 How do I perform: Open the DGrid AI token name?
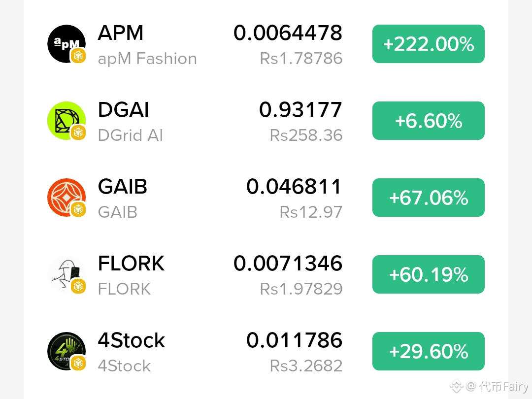[x=130, y=135]
